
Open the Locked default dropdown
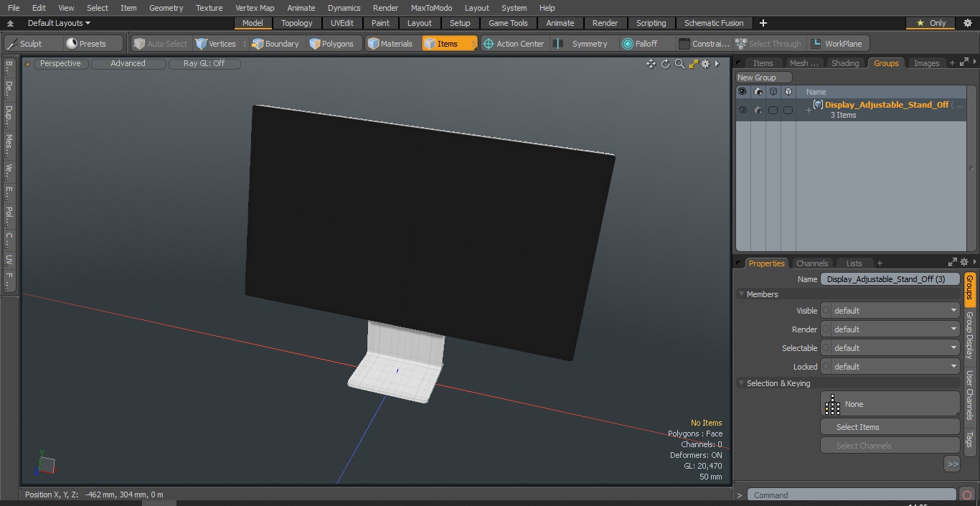(890, 367)
